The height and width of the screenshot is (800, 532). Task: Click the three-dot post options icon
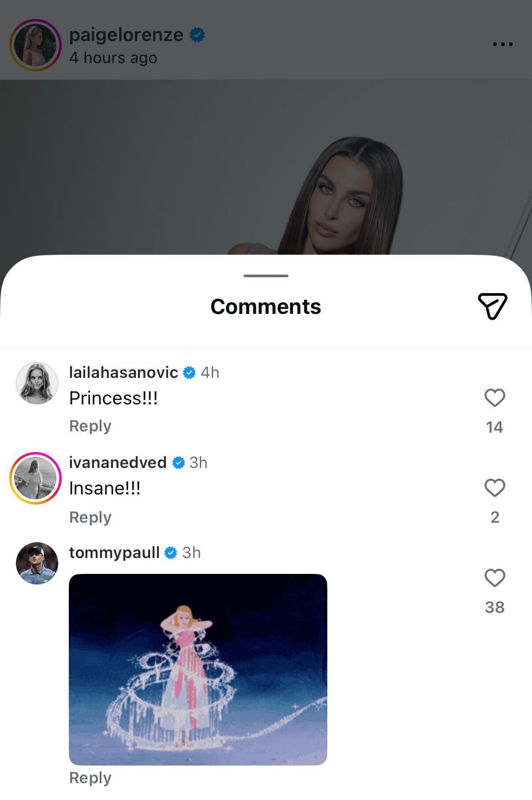point(502,43)
